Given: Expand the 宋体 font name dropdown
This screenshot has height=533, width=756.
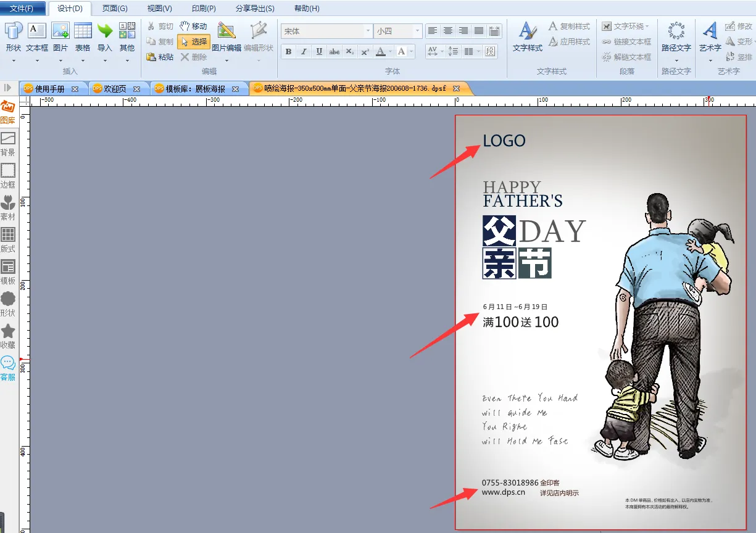Looking at the screenshot, I should point(368,31).
